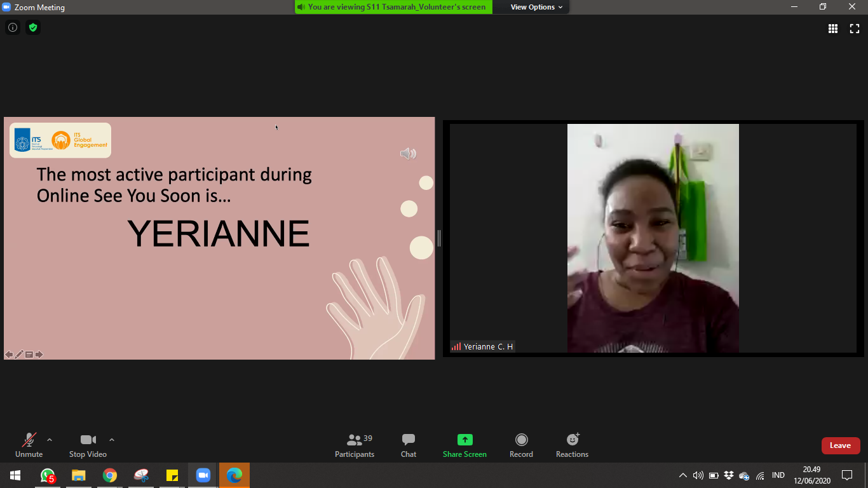Expand the audio options arrow beside Unmute
Screen dimensions: 868x488
(50, 440)
